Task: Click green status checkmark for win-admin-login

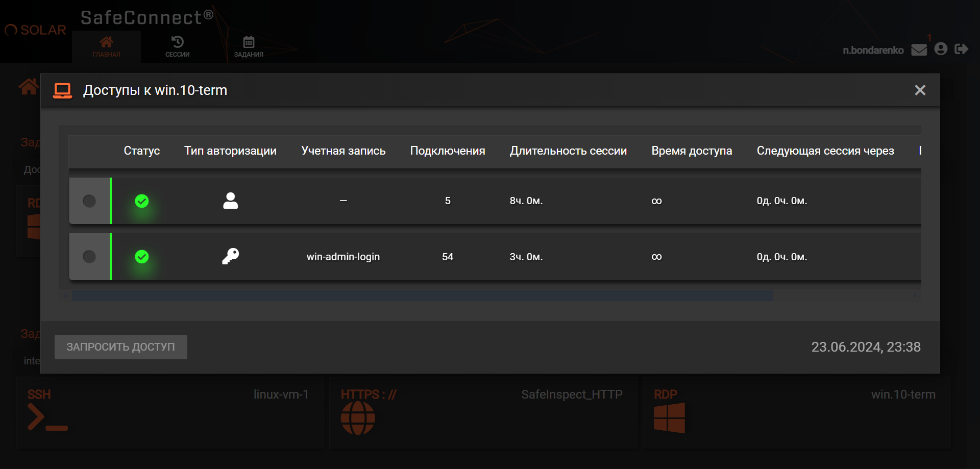Action: tap(142, 257)
